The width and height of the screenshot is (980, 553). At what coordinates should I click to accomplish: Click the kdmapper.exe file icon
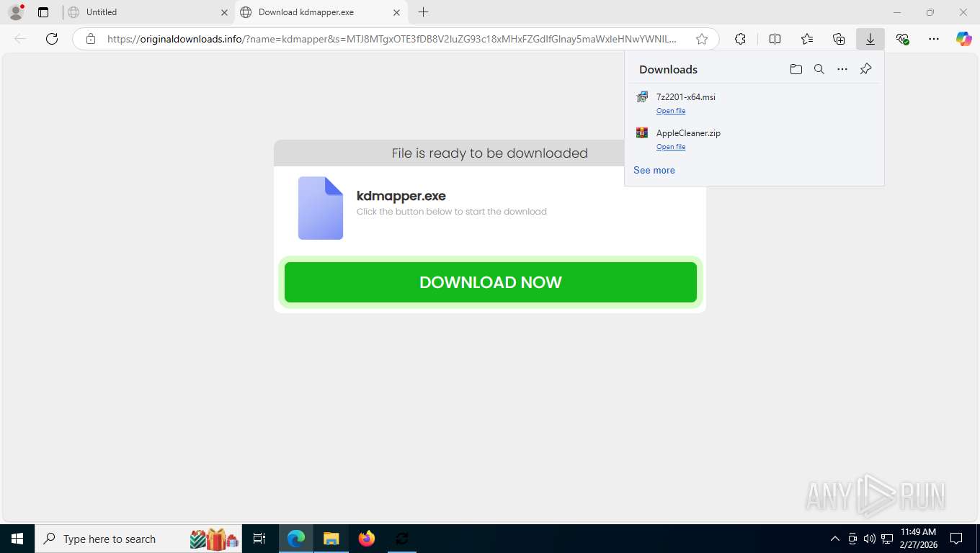321,208
